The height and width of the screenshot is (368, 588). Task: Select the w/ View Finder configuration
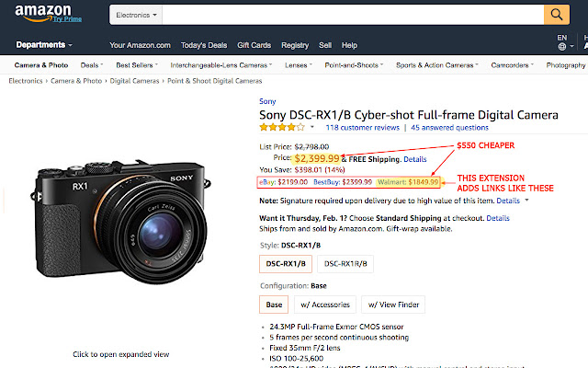coord(393,305)
